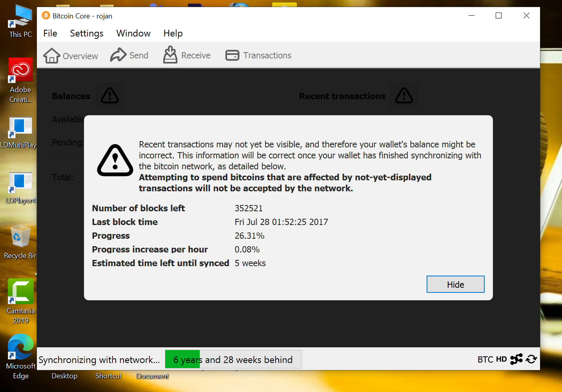The image size is (562, 392).
Task: Select the LDMultiPlayer desktop shortcut
Action: (x=18, y=133)
